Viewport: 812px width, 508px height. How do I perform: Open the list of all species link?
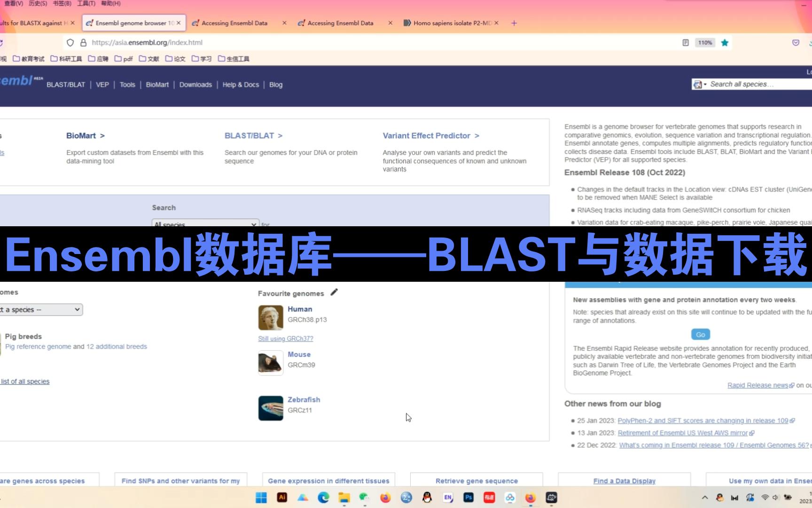click(x=25, y=381)
